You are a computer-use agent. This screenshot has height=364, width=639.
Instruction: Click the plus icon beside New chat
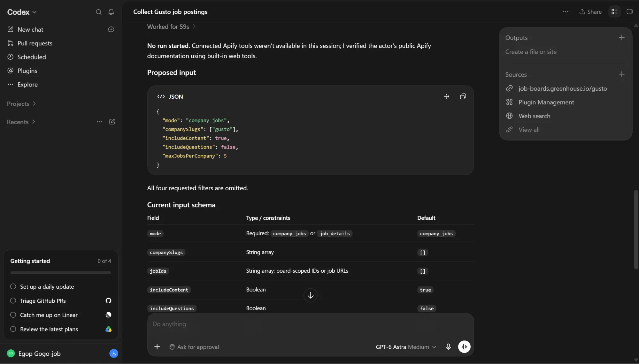[x=111, y=29]
